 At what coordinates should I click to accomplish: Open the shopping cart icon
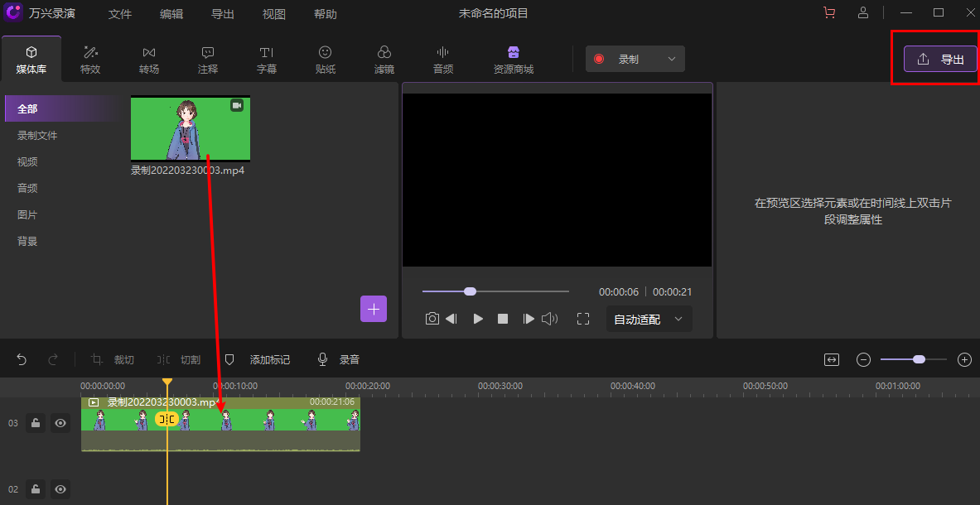[828, 13]
